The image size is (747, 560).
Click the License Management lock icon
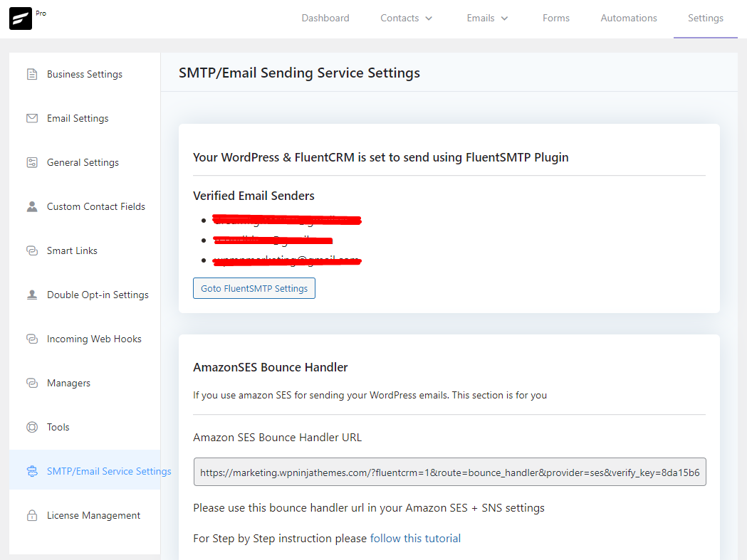coord(32,515)
